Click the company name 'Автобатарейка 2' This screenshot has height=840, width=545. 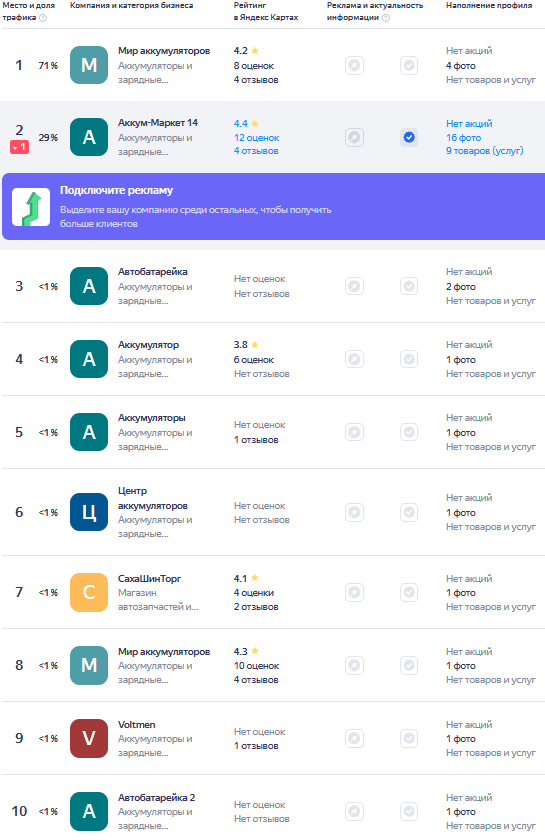[x=156, y=797]
